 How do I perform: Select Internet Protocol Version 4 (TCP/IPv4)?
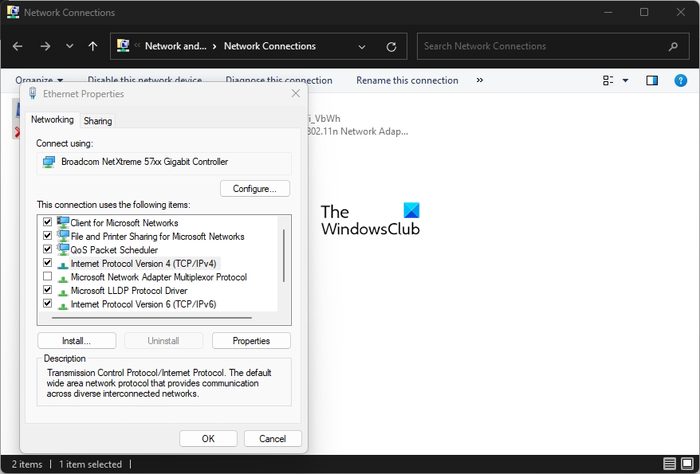tap(143, 264)
